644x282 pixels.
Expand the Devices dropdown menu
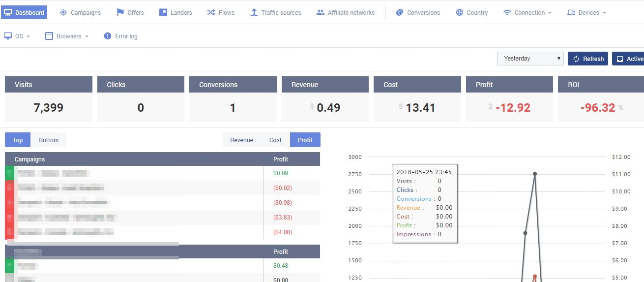click(x=586, y=12)
